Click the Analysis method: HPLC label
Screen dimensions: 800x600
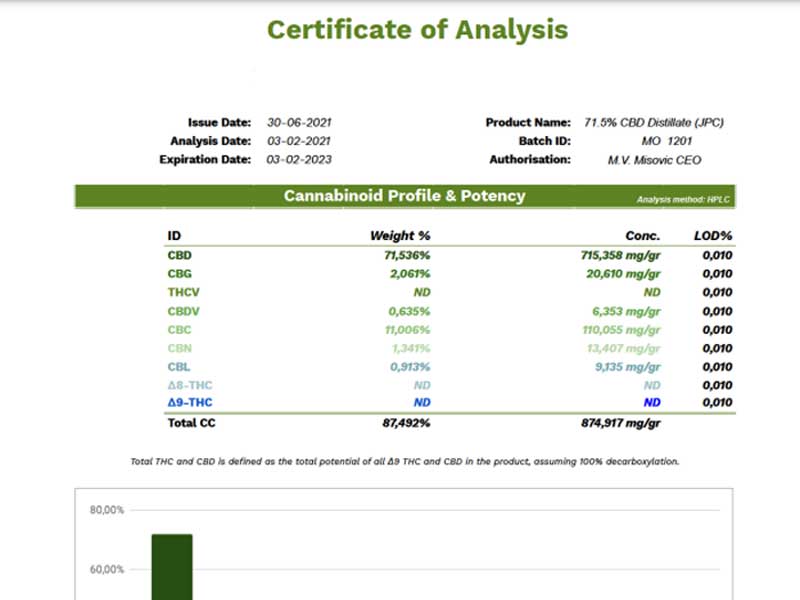(684, 200)
